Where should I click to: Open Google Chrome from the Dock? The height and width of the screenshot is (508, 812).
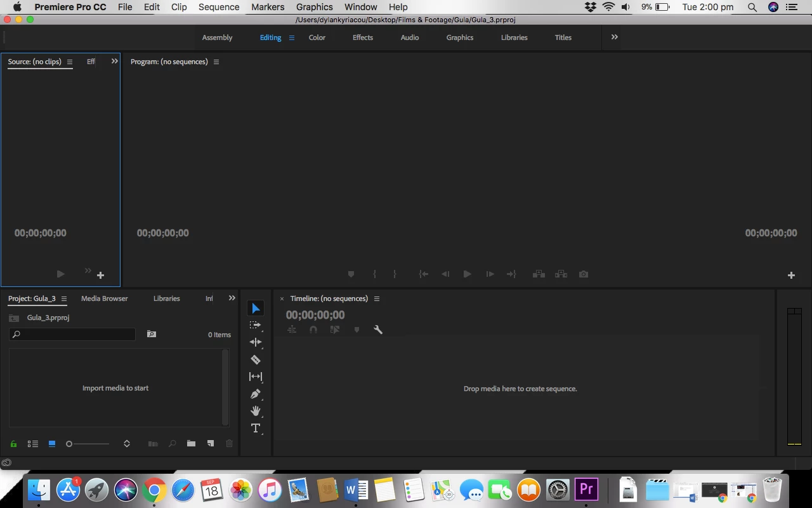(x=154, y=490)
